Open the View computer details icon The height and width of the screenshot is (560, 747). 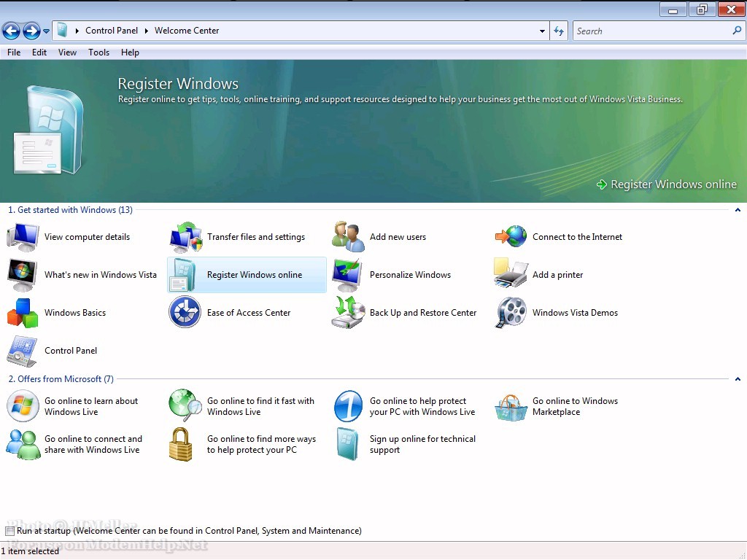click(23, 237)
